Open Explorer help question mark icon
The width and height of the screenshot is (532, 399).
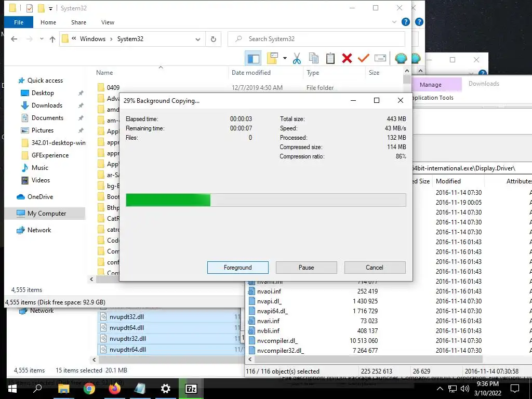tap(405, 22)
